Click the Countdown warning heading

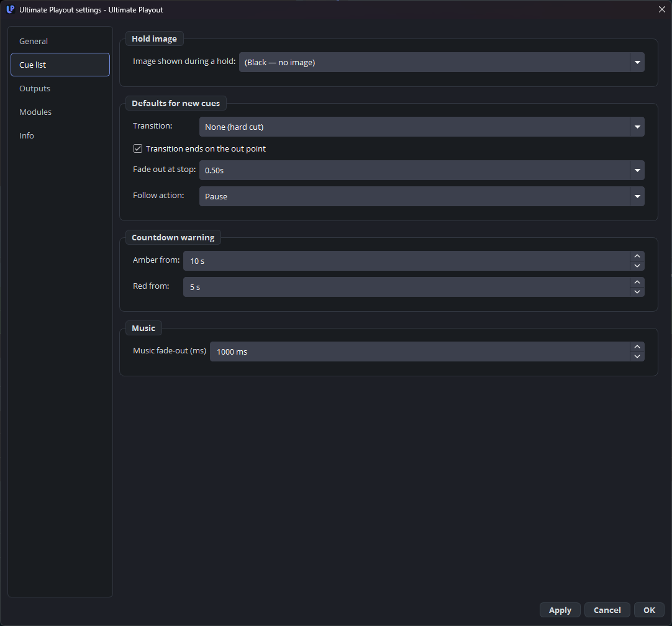[173, 237]
